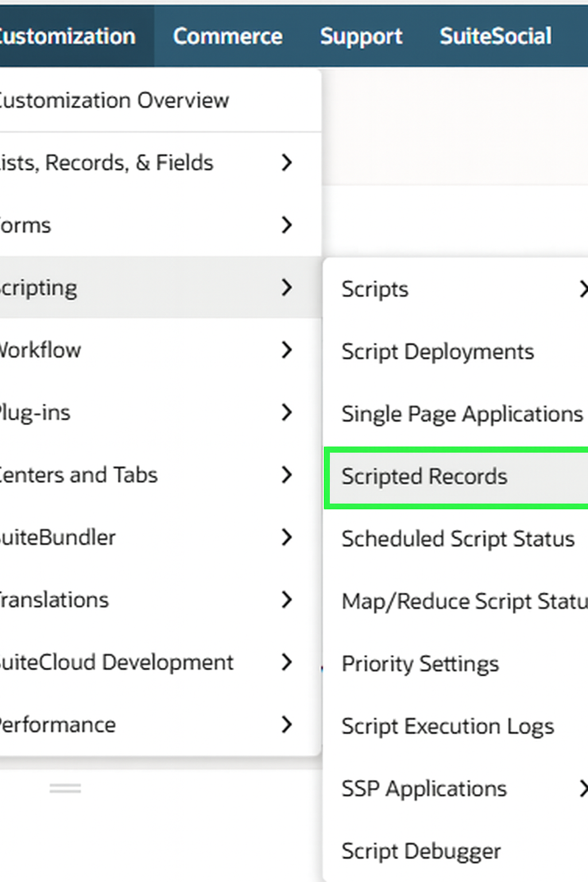Click the SuiteSocial menu
Image resolution: width=588 pixels, height=882 pixels.
click(495, 36)
